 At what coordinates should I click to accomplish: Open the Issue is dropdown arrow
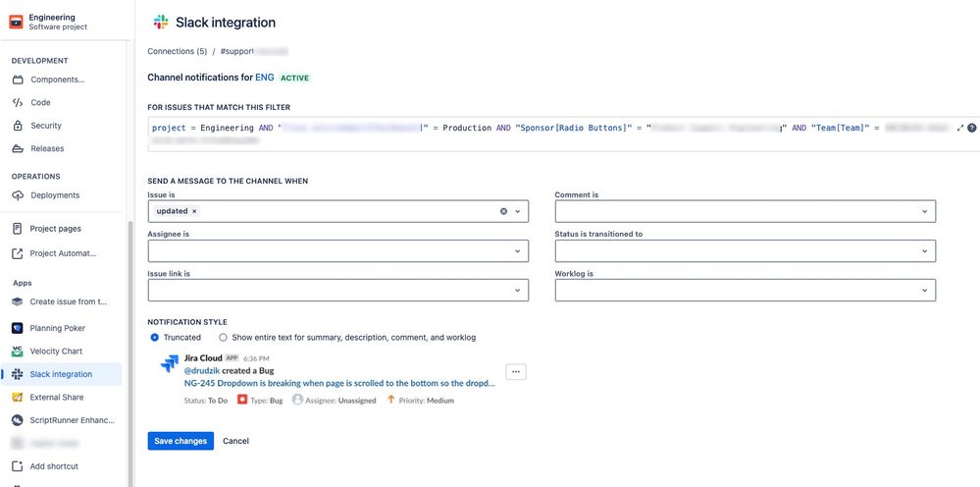pos(518,211)
